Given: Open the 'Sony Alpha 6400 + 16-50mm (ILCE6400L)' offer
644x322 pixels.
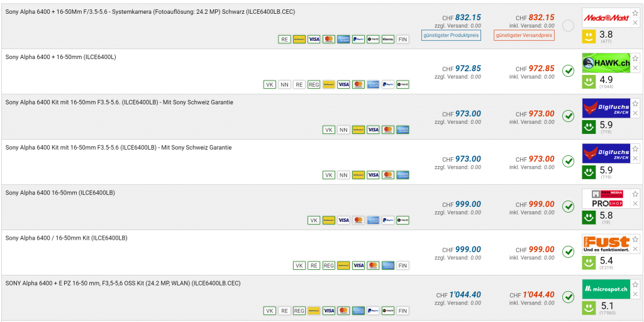Looking at the screenshot, I should (x=60, y=57).
